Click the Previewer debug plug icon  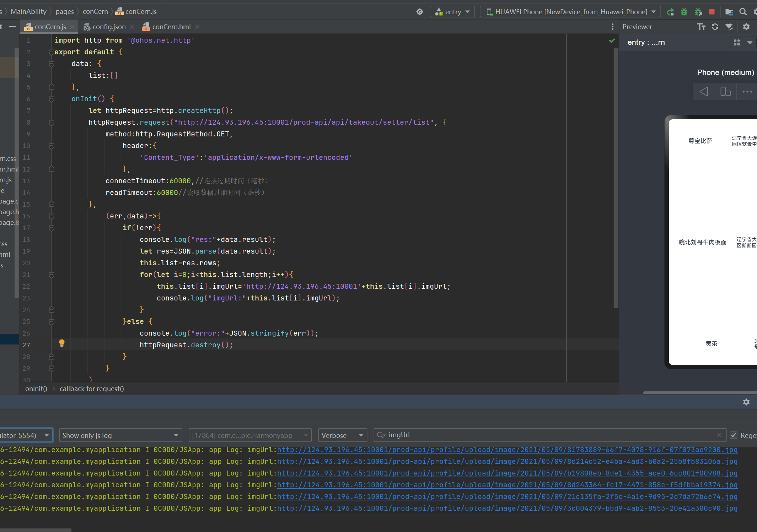point(729,27)
